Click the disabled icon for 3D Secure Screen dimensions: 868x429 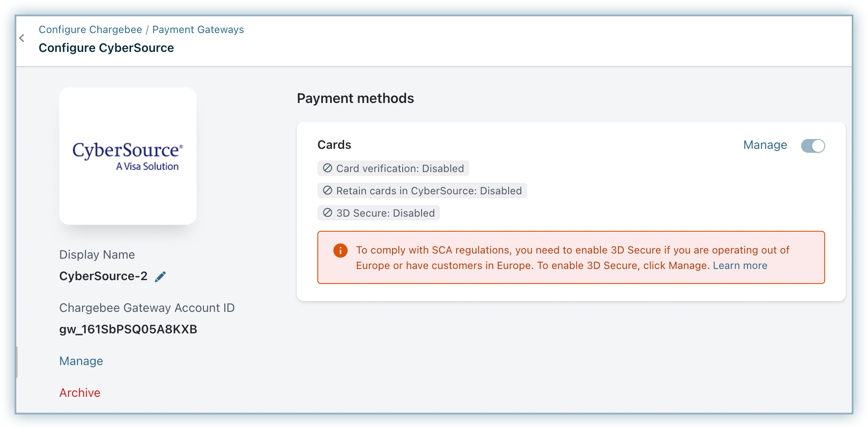click(328, 213)
